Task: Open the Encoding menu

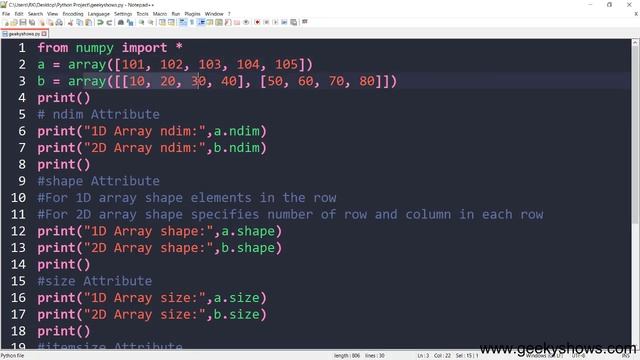Action: click(73, 14)
